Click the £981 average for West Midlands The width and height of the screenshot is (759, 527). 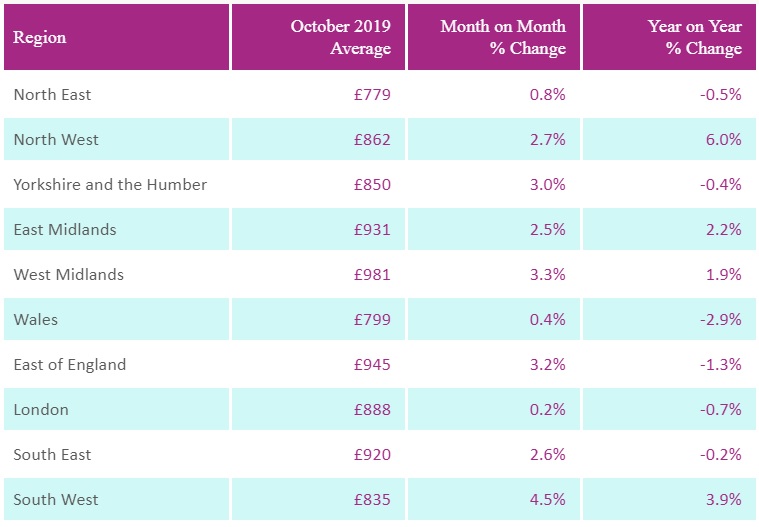tap(372, 275)
